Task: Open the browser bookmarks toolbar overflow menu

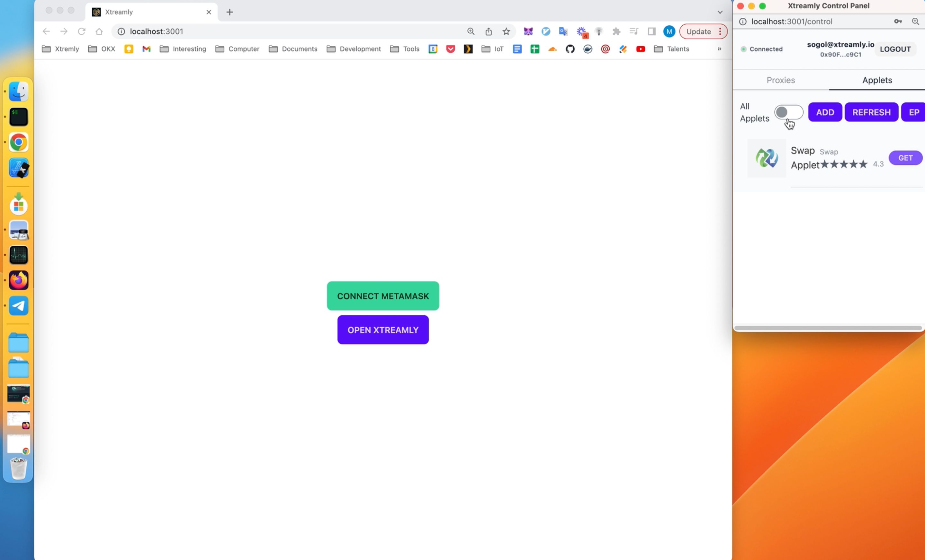Action: pyautogui.click(x=720, y=49)
